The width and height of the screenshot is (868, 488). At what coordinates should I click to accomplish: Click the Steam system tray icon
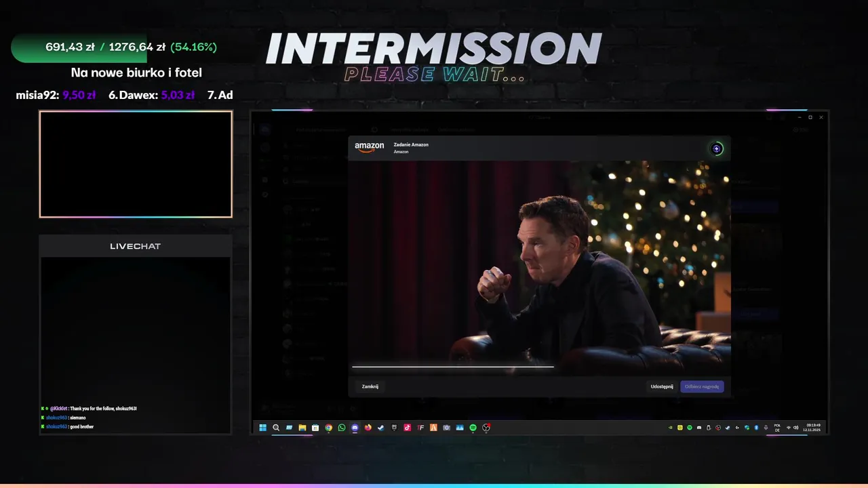tap(728, 428)
